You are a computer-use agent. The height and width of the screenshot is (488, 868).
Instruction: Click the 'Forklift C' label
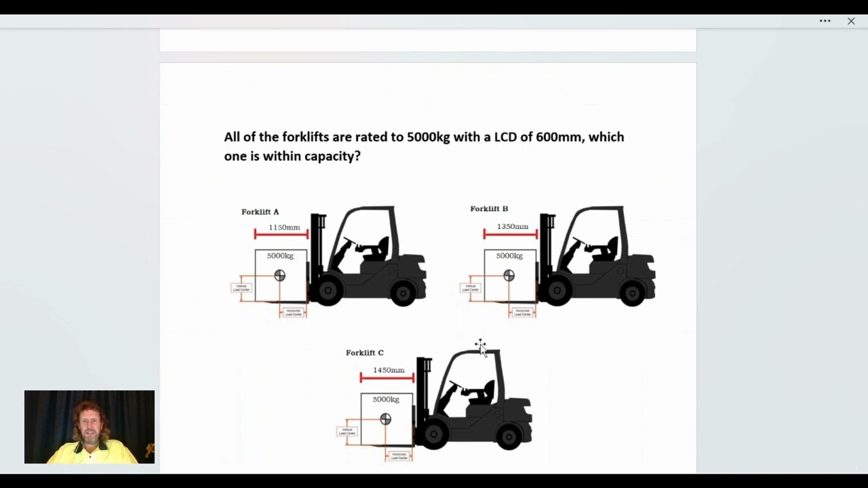[x=365, y=352]
